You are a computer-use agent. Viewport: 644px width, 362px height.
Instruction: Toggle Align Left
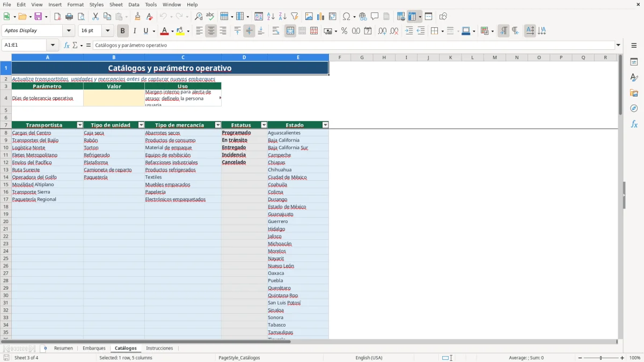[199, 31]
